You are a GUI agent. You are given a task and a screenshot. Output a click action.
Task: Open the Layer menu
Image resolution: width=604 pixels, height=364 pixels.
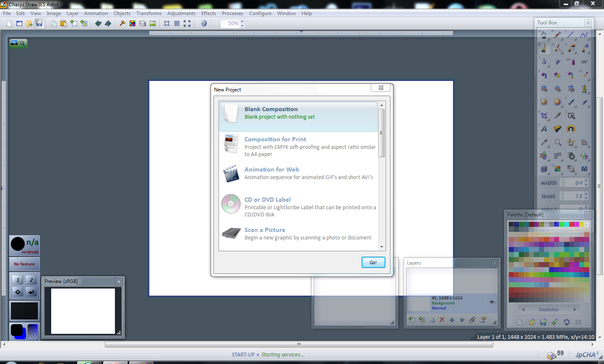(x=73, y=13)
